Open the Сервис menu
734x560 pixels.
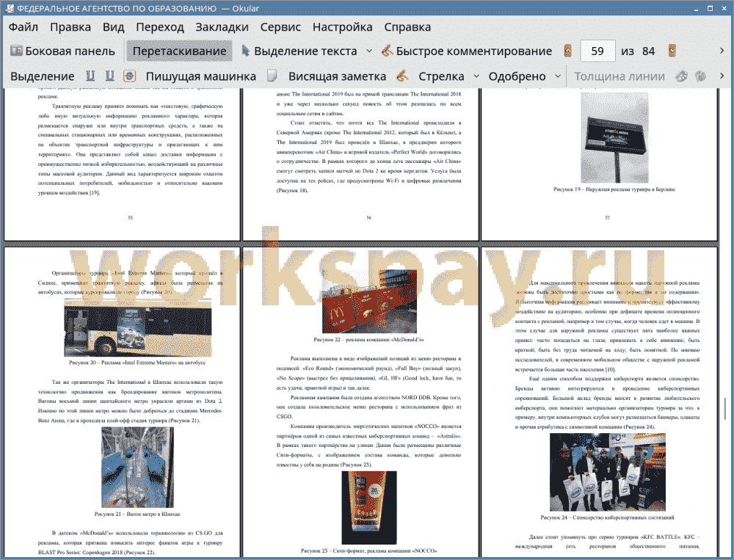tap(280, 27)
